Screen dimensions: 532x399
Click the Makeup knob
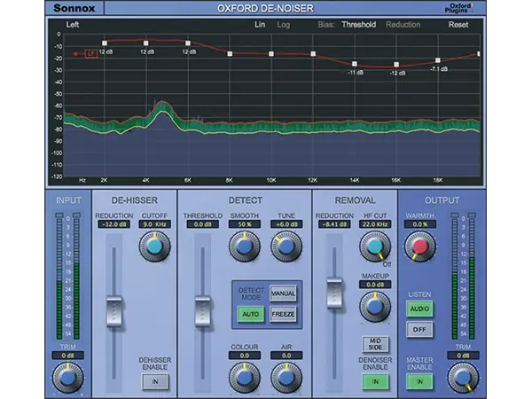pos(375,307)
